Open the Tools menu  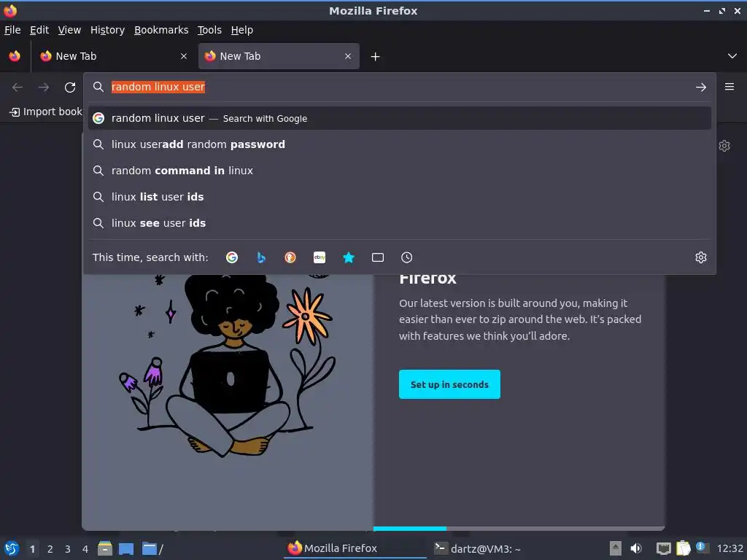[x=209, y=30]
